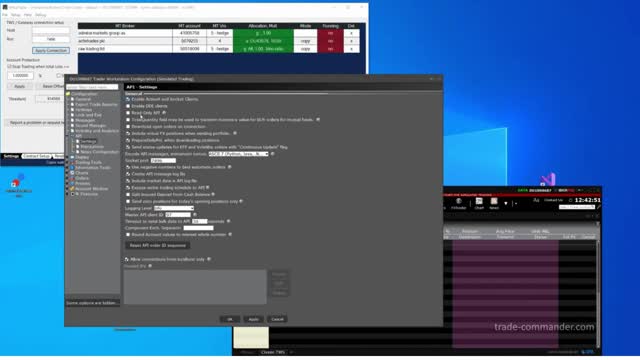Image resolution: width=640 pixels, height=360 pixels.
Task: Open the FXTrader icon in TWS toolbar
Action: 458,202
